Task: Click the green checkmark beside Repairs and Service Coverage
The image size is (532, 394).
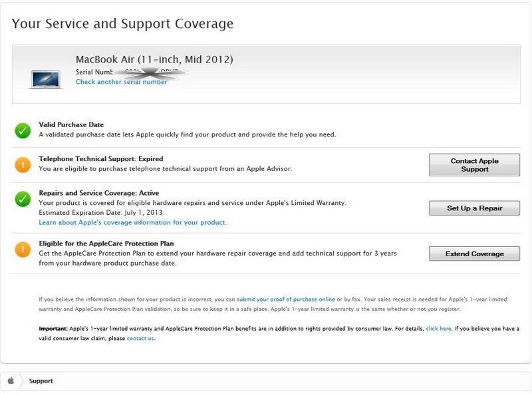Action: click(23, 198)
